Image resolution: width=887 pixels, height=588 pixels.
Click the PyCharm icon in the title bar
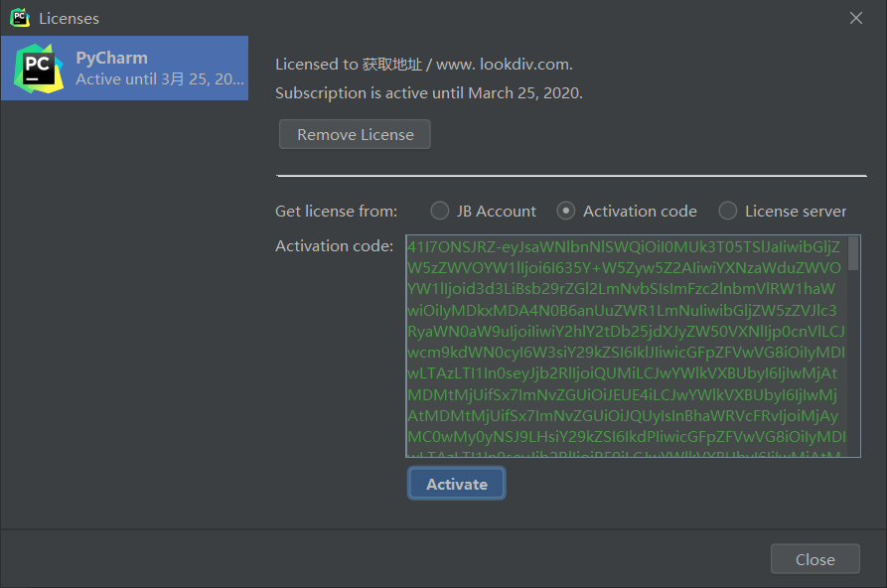(x=20, y=18)
